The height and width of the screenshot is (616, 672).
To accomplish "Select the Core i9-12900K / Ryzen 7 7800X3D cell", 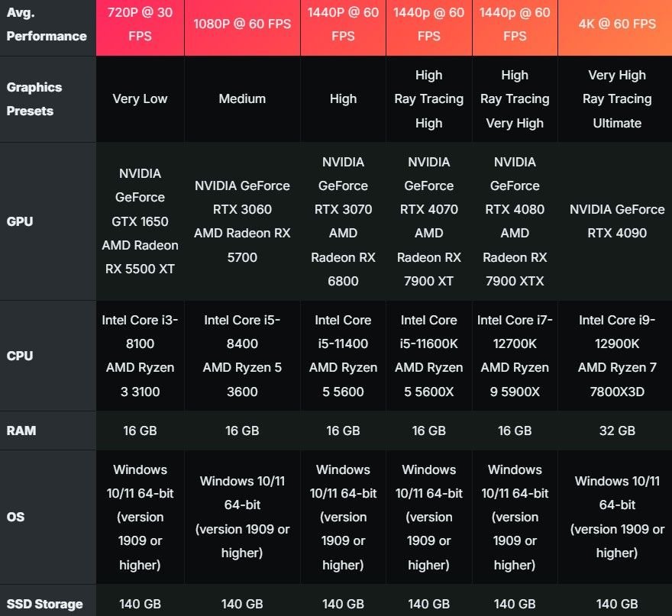I will [615, 356].
